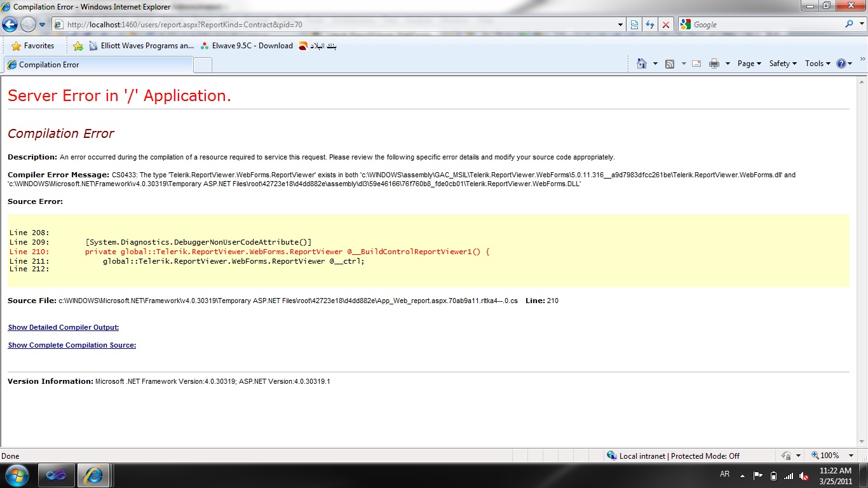Open the Action Center flag icon
The width and height of the screenshot is (868, 488).
(x=757, y=475)
